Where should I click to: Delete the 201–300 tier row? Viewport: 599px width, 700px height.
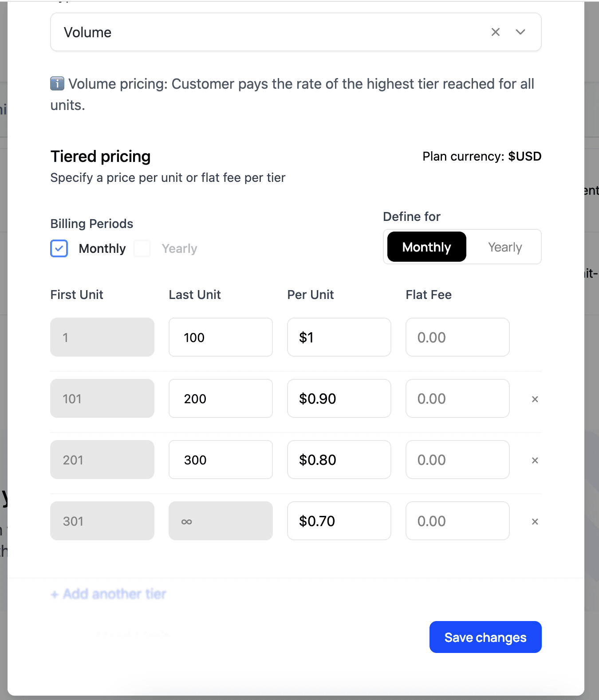click(x=535, y=460)
